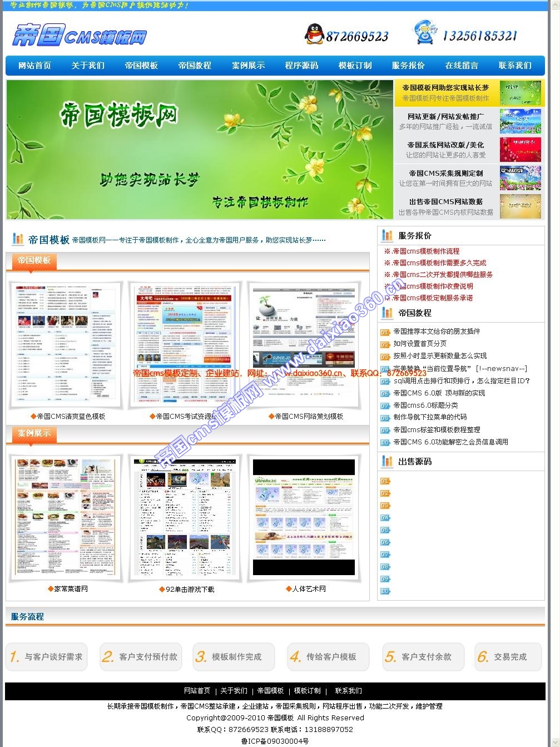This screenshot has height=747, width=560.
Task: Click the step 5 客户支付余款 box
Action: click(424, 657)
